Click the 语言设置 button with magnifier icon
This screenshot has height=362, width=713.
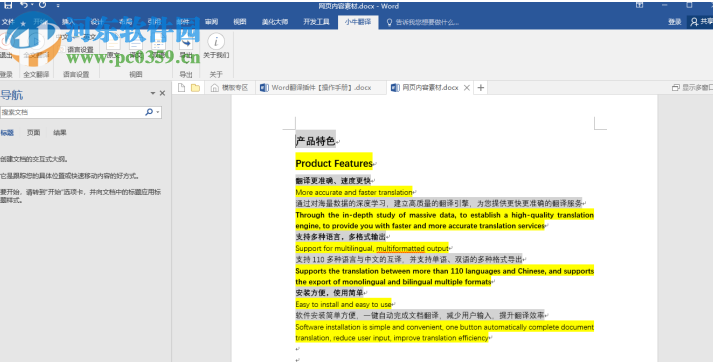(x=77, y=50)
